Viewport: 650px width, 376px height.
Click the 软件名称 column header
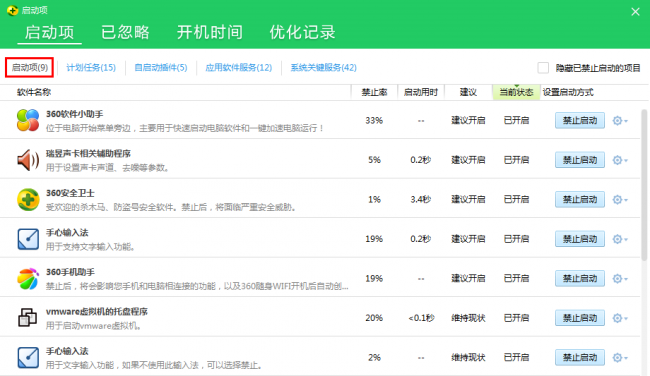tap(34, 92)
